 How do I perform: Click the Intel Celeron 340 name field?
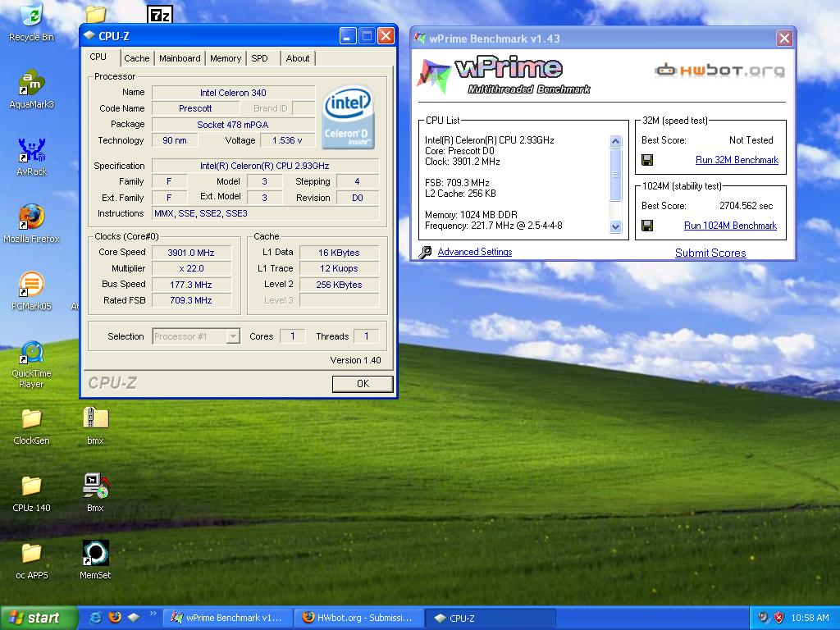tap(233, 93)
